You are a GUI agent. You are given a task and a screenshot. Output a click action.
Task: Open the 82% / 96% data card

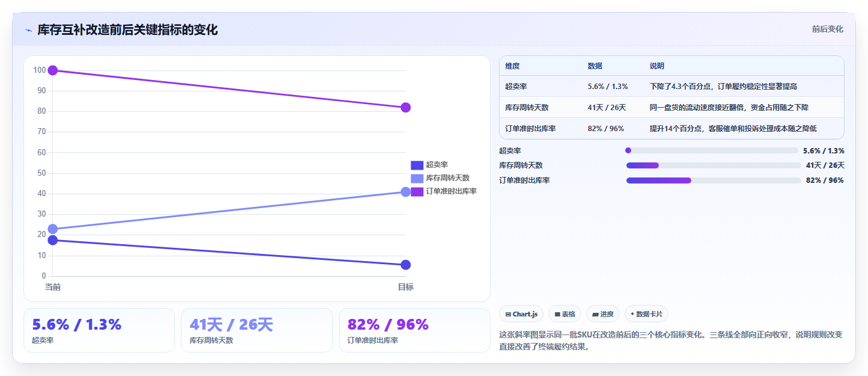[415, 330]
